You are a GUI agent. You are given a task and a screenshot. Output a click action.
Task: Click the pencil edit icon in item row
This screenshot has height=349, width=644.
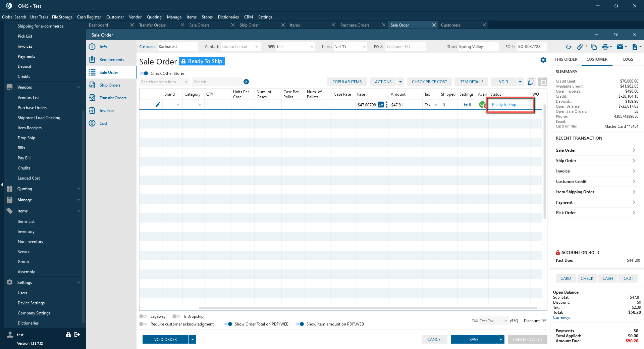coord(158,105)
